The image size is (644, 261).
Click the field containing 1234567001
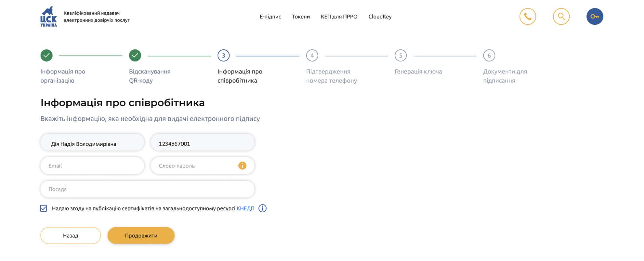pos(203,142)
